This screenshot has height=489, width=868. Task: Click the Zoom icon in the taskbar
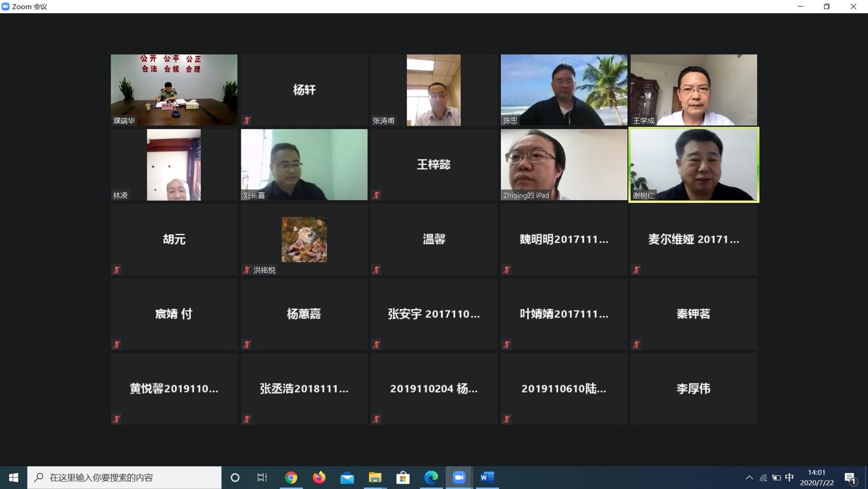[x=459, y=477]
